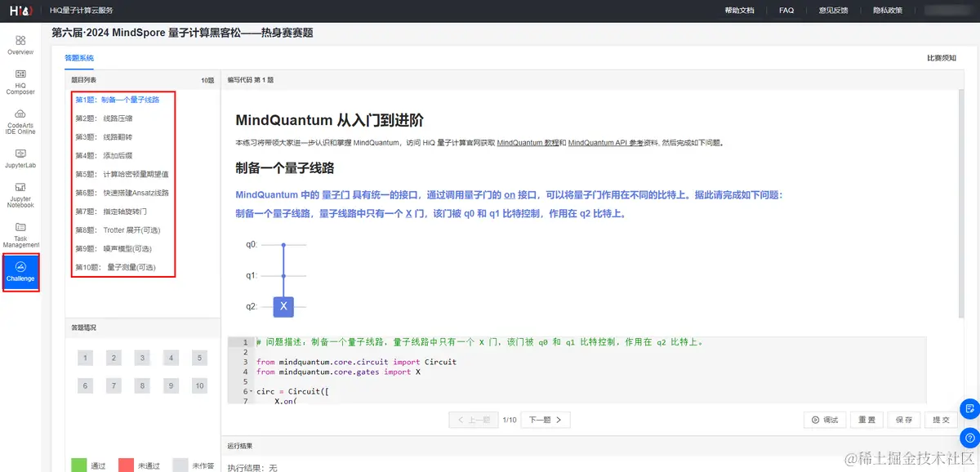Screen dimensions: 980x472
Task: Click answer status box 2
Action: click(114, 358)
